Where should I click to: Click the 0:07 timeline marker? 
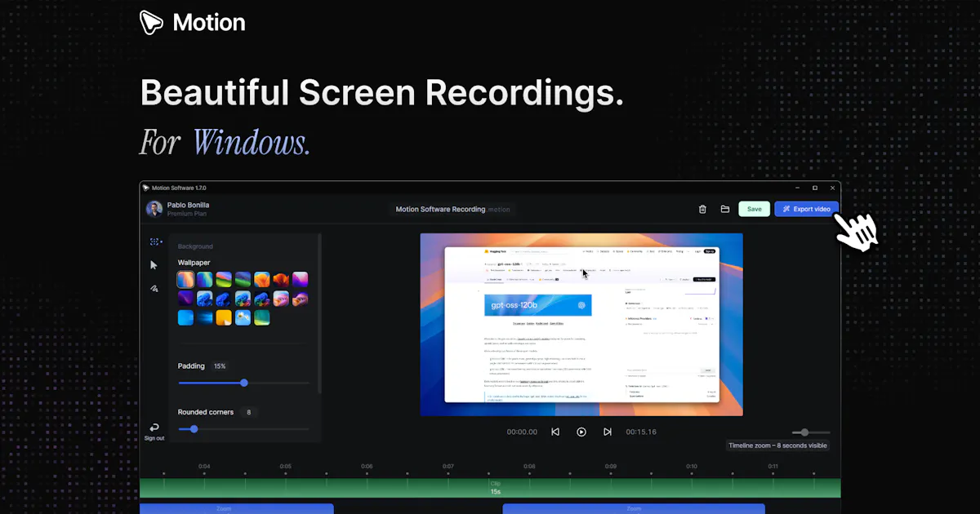[448, 467]
